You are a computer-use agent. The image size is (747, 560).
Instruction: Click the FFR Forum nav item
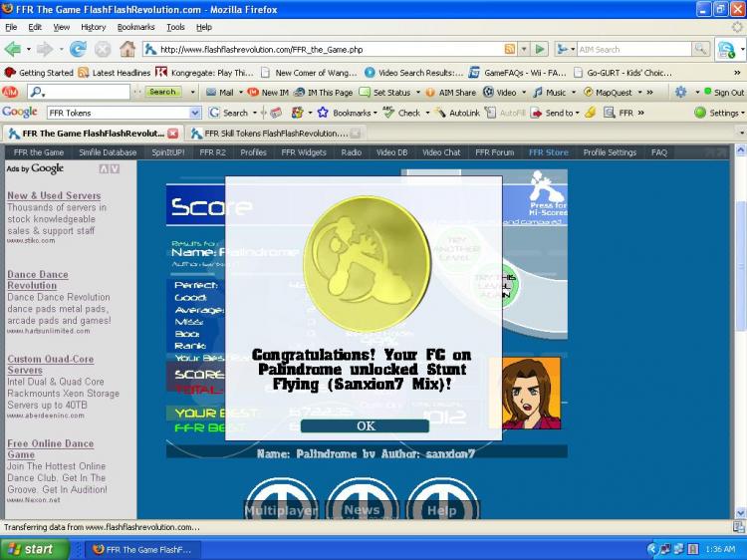[x=494, y=152]
